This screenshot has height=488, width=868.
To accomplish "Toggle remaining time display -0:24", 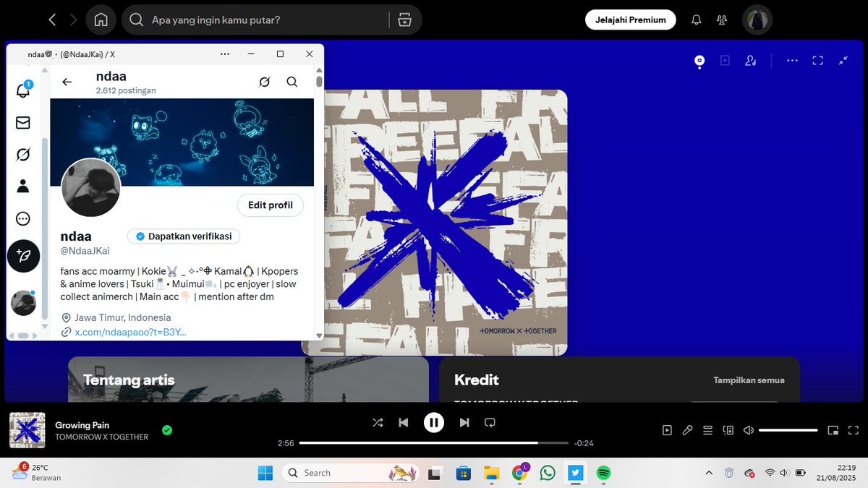I will 583,443.
